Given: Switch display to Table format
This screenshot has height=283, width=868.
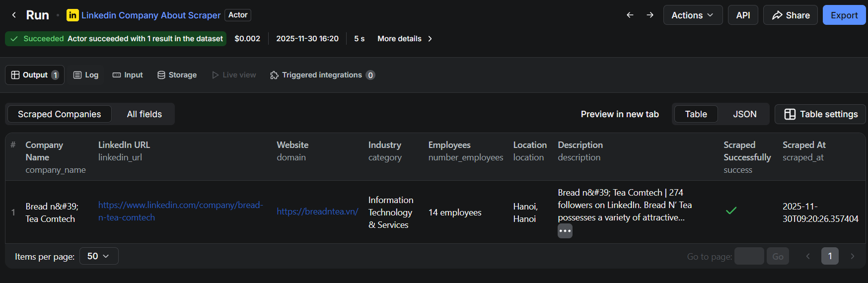Looking at the screenshot, I should click(696, 114).
